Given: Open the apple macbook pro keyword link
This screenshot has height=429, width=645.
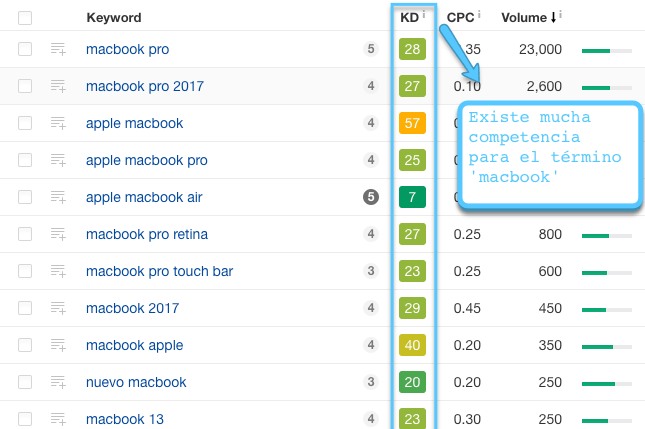Looking at the screenshot, I should click(146, 160).
